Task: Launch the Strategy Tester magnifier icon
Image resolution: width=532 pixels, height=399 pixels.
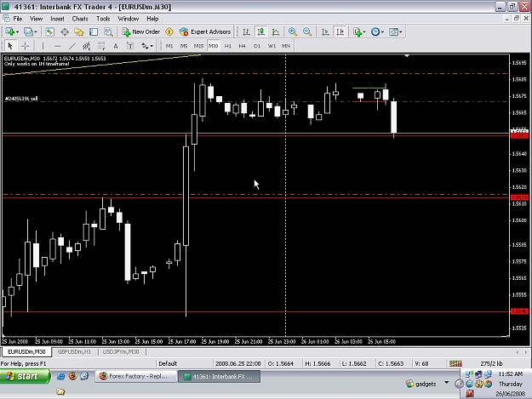Action: (x=108, y=31)
